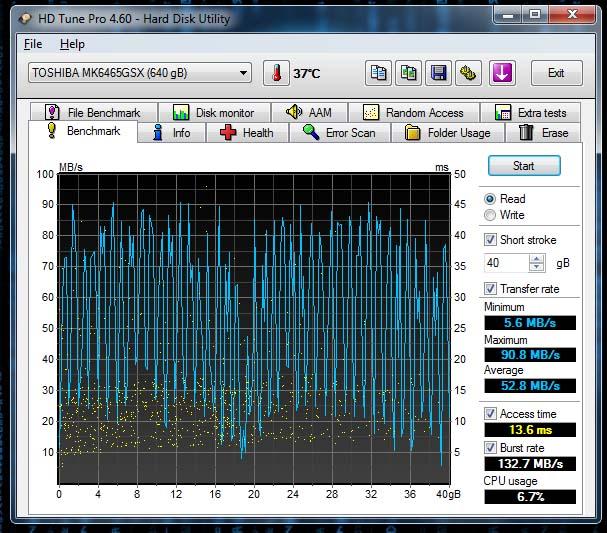Minimize the HD Tune window
The image size is (607, 533).
(x=508, y=15)
